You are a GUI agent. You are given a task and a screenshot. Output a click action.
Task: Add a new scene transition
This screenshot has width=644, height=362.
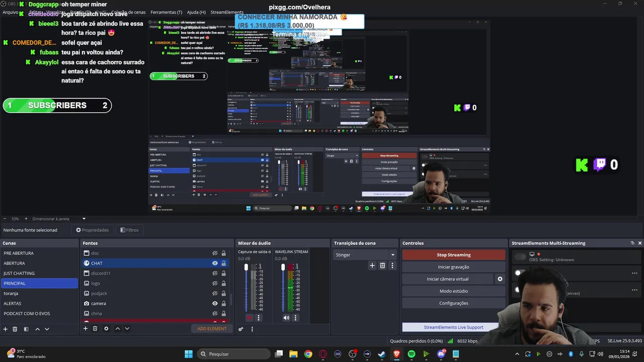(372, 265)
